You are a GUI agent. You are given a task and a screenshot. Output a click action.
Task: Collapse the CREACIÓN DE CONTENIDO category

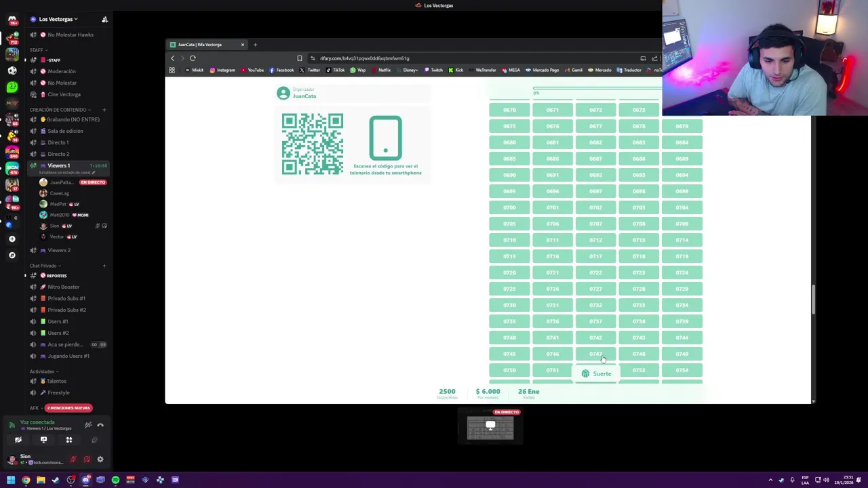tap(59, 110)
